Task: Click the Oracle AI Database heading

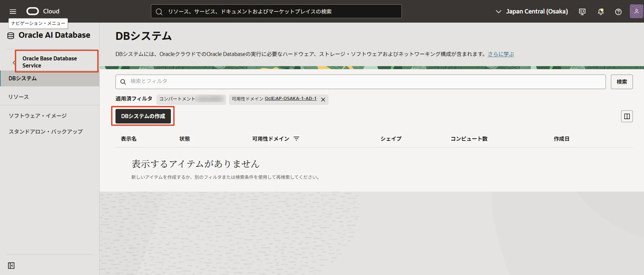Action: pos(54,35)
